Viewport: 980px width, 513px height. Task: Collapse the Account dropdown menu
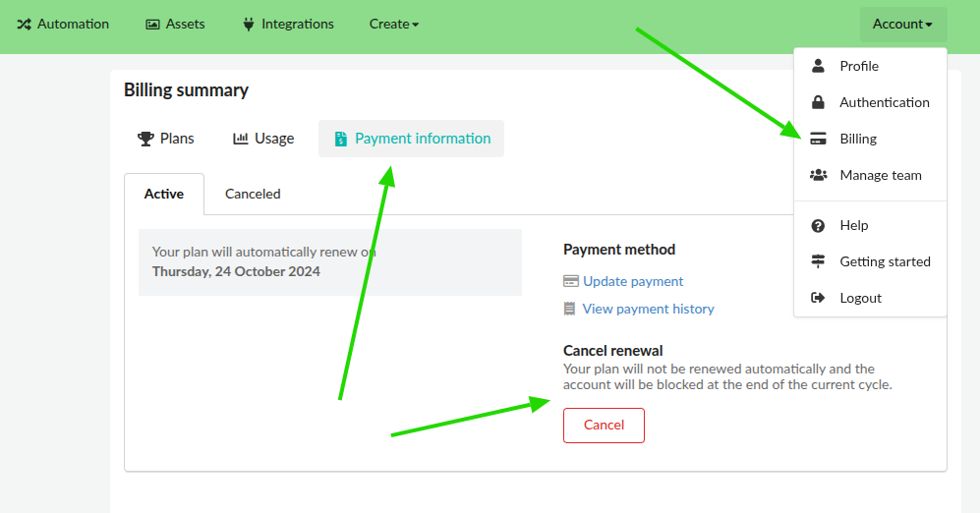[x=902, y=25]
